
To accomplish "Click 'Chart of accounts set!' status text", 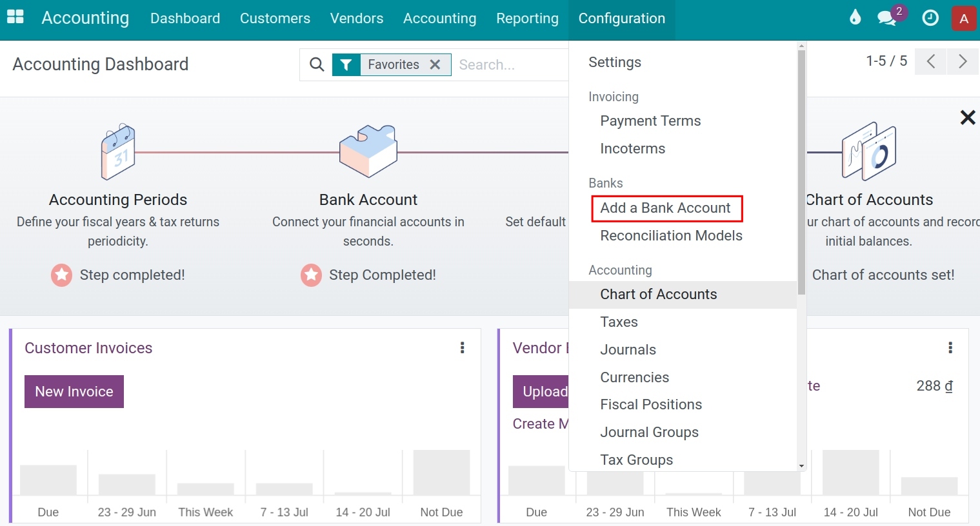I will [883, 275].
